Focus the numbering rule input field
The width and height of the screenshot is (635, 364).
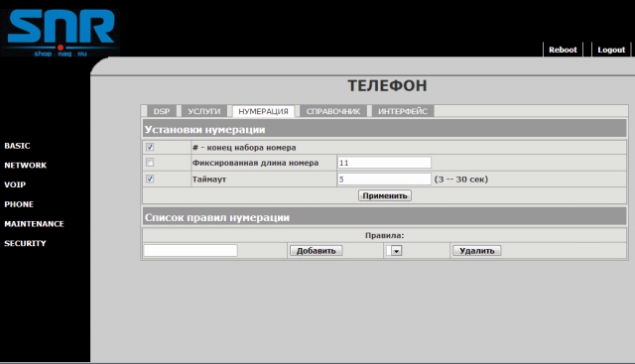(190, 251)
